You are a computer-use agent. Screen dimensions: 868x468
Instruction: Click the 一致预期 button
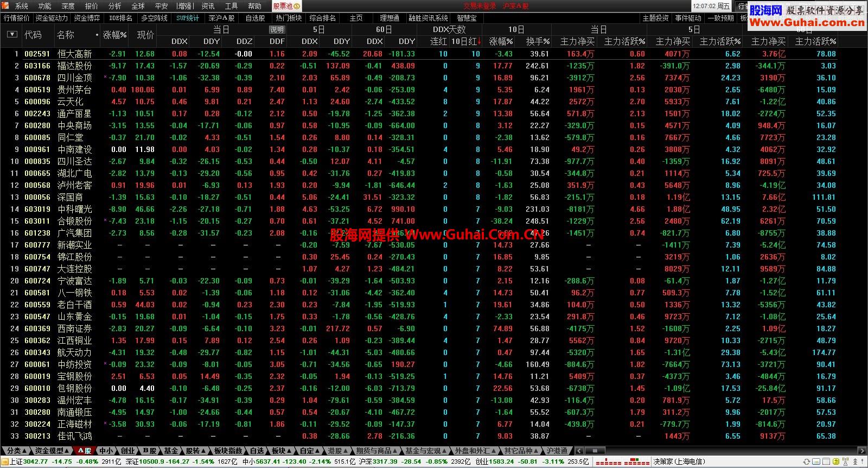click(720, 18)
